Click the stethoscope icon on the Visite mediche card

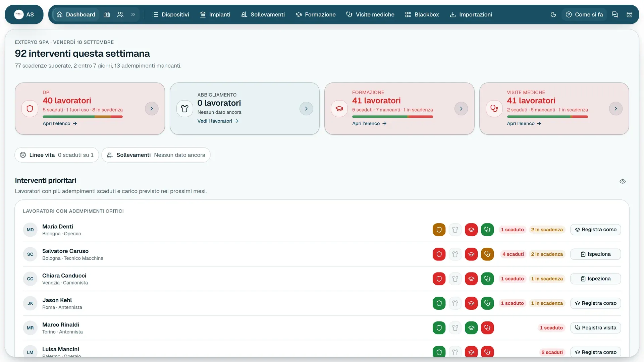click(x=494, y=109)
